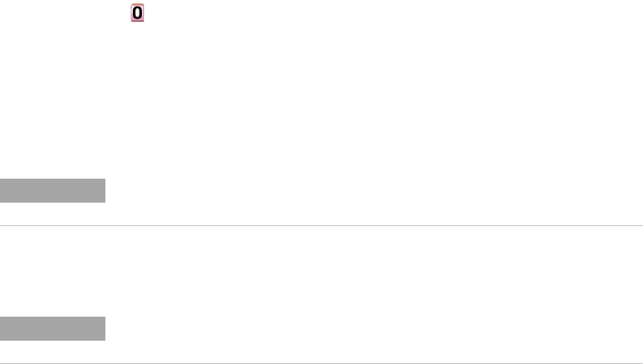The width and height of the screenshot is (643, 364).
Task: Click the pink badge showing 0
Action: click(137, 13)
